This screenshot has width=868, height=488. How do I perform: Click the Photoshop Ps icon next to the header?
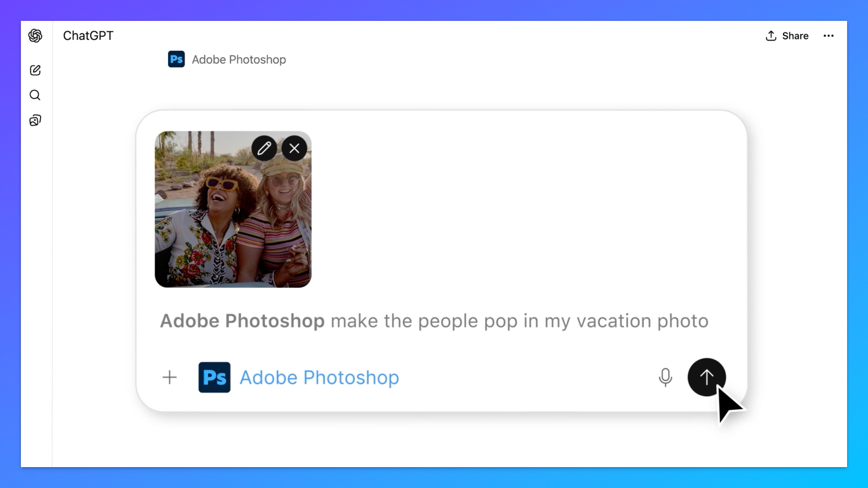(176, 59)
